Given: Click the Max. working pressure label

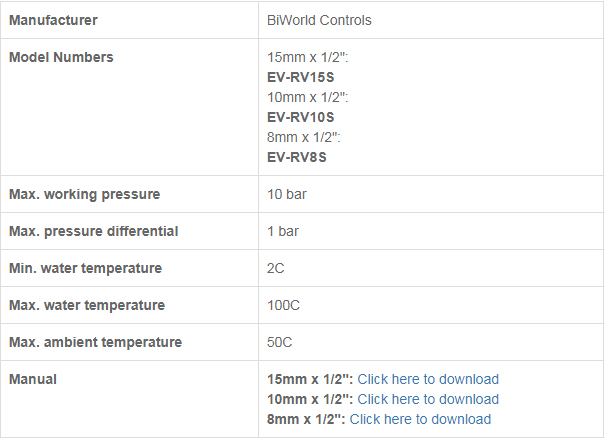Looking at the screenshot, I should [84, 194].
